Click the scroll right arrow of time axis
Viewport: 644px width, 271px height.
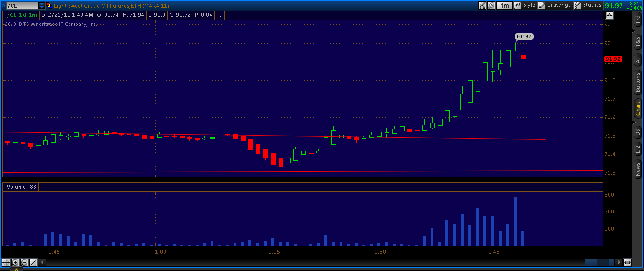619,262
